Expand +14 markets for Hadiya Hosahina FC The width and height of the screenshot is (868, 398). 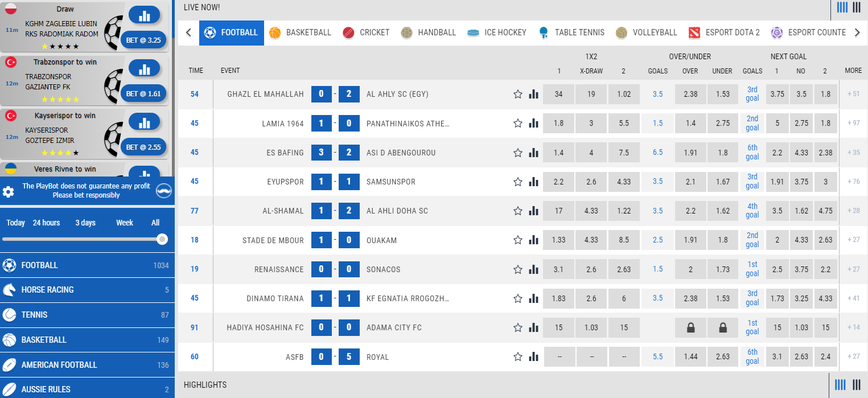point(853,327)
